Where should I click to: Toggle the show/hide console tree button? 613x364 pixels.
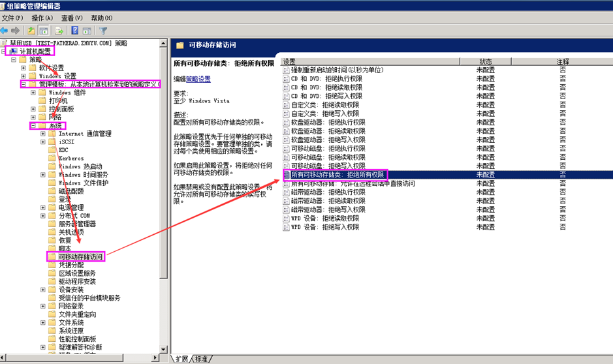point(44,31)
